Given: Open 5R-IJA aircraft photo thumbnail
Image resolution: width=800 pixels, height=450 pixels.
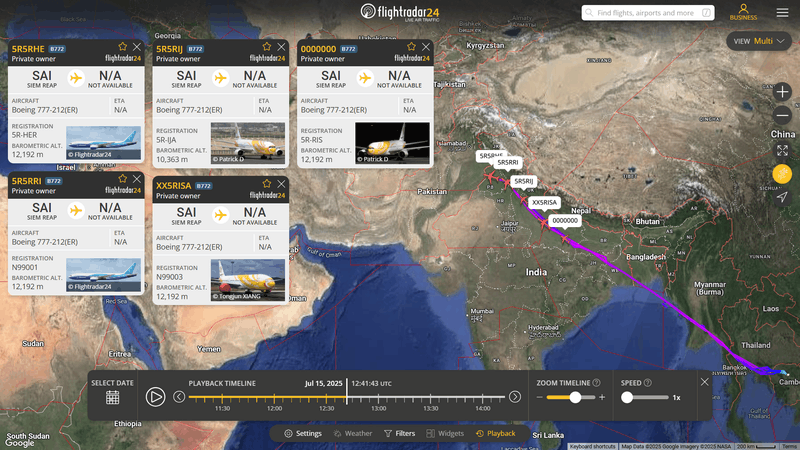Looking at the screenshot, I should [248, 143].
